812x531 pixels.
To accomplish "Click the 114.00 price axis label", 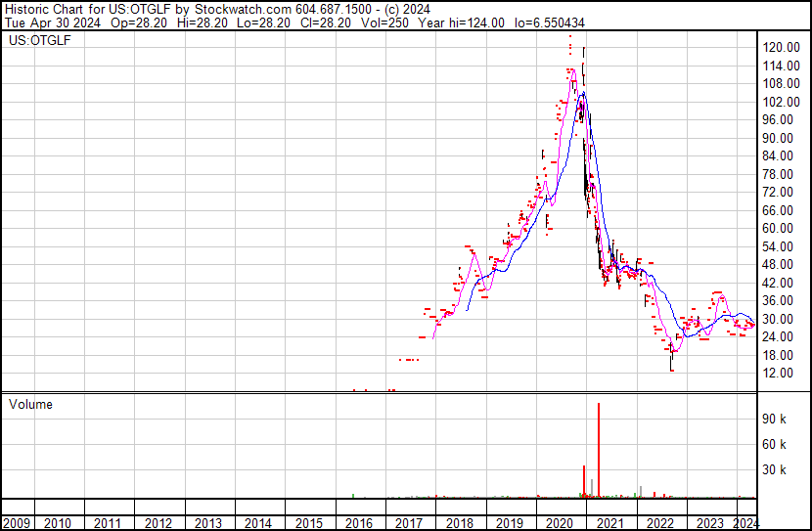I will tap(782, 66).
